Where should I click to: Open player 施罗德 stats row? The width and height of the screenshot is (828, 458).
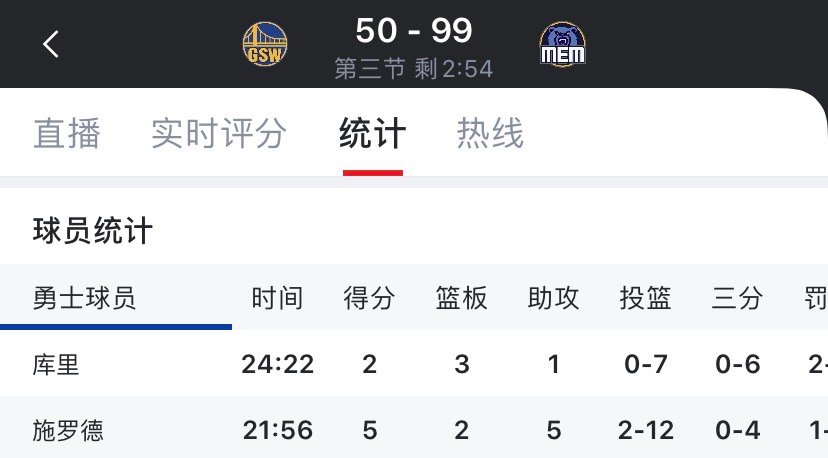tap(414, 429)
